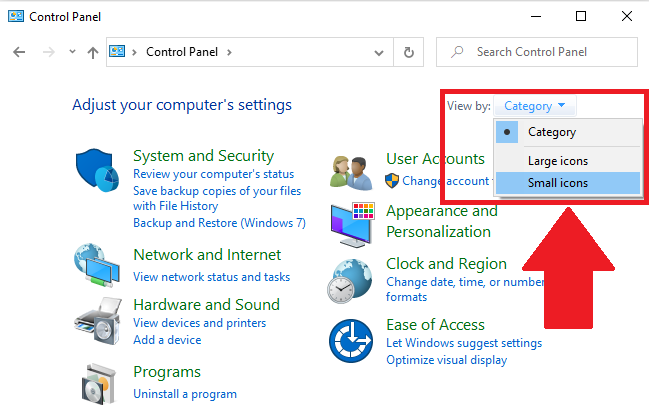Go up one folder level arrow
The width and height of the screenshot is (652, 418).
click(92, 52)
